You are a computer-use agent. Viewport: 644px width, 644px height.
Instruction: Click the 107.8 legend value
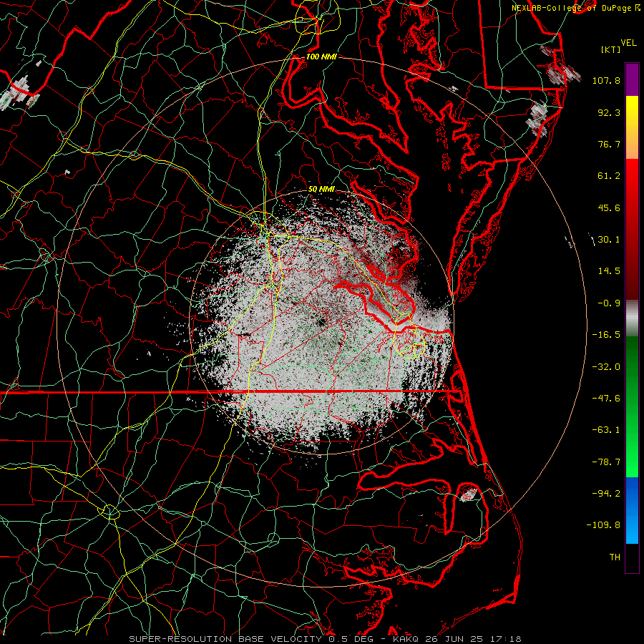pos(606,80)
